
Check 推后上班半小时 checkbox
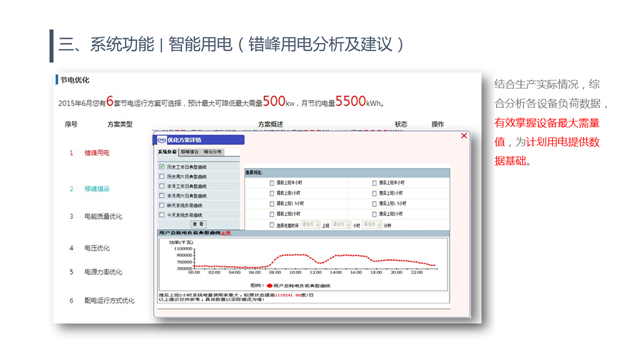(374, 183)
